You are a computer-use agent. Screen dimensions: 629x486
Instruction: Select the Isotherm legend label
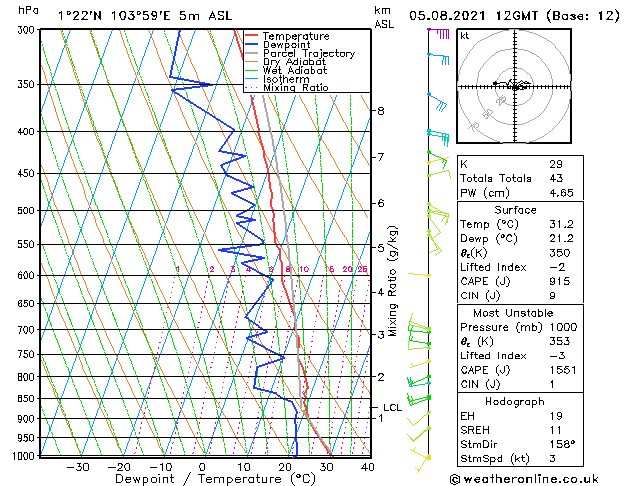click(286, 79)
